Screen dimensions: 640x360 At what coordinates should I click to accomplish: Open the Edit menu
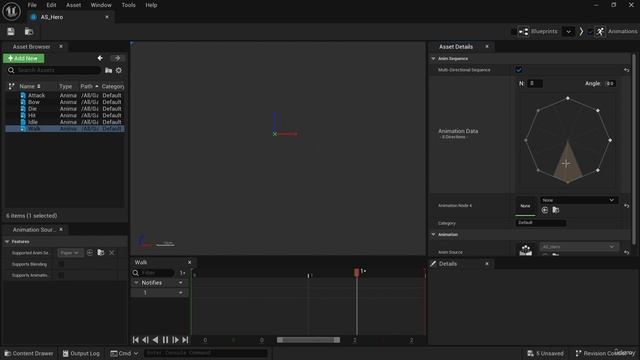point(51,5)
